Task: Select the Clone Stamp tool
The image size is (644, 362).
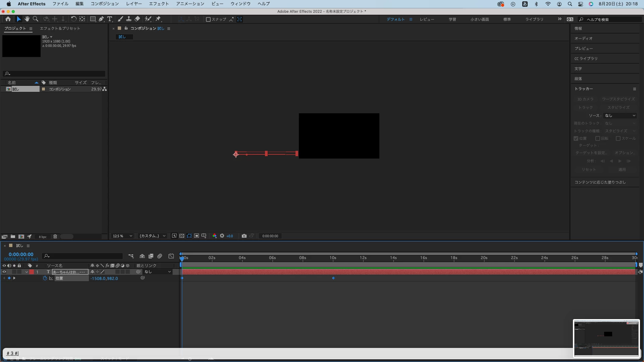Action: coord(129,19)
